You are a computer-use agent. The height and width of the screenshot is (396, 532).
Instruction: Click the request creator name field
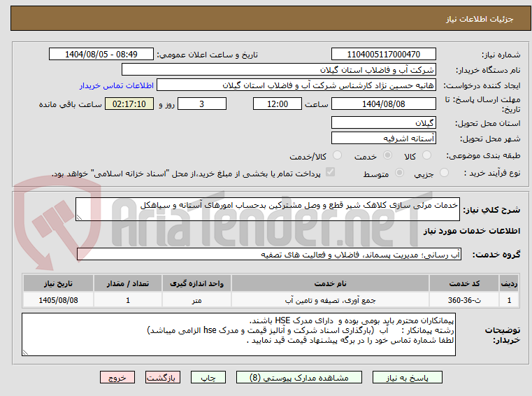296,85
